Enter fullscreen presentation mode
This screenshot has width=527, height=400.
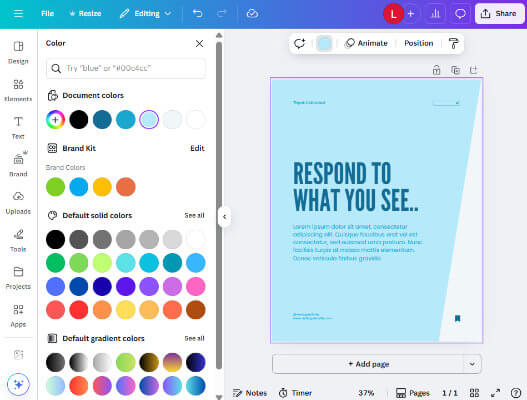[495, 393]
